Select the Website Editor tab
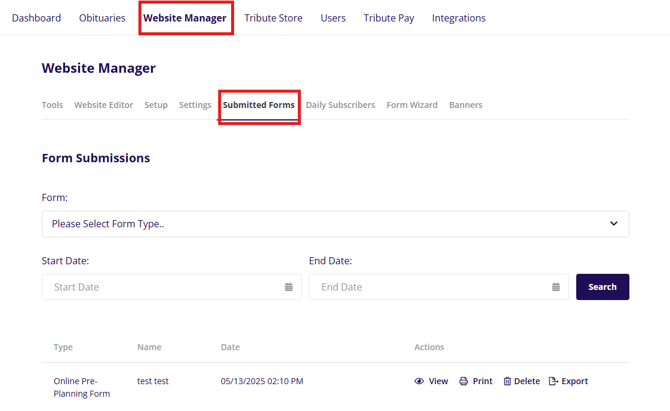The height and width of the screenshot is (411, 670). pyautogui.click(x=103, y=105)
